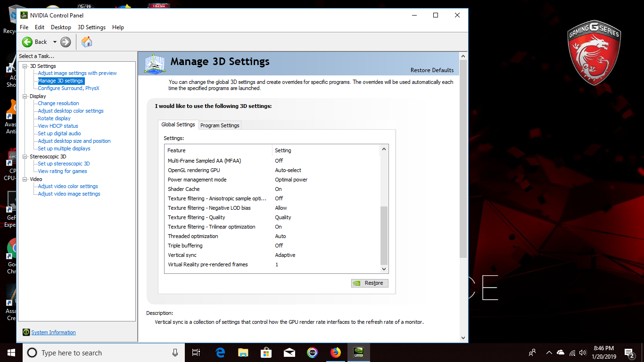The width and height of the screenshot is (644, 362).
Task: Open the Action Center notifications icon
Action: 629,353
